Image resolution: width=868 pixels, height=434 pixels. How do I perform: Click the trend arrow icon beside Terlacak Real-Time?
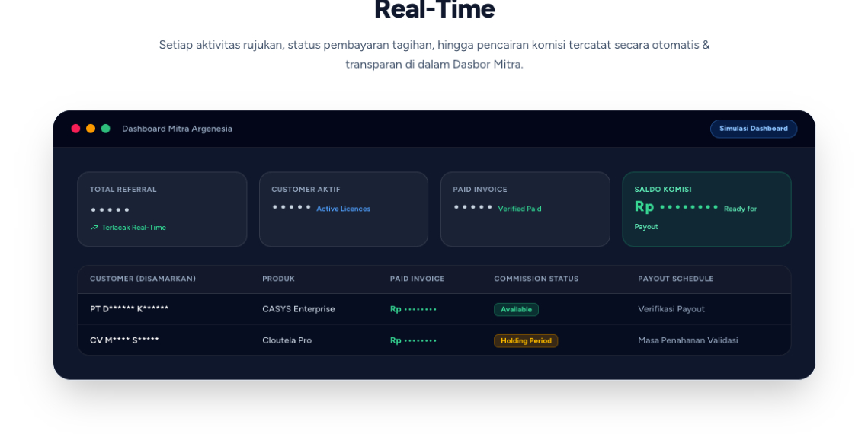coord(94,228)
